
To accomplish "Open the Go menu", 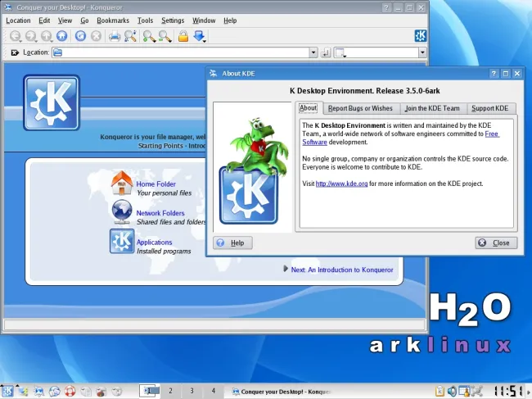I will pyautogui.click(x=84, y=20).
